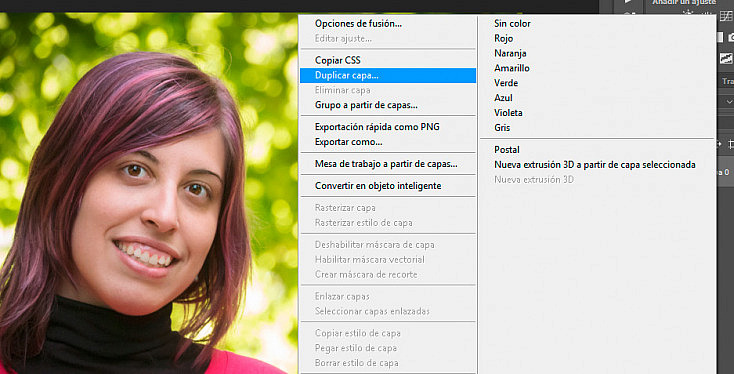Click the Gradient Map adjustment icon
734x374 pixels.
[x=726, y=58]
